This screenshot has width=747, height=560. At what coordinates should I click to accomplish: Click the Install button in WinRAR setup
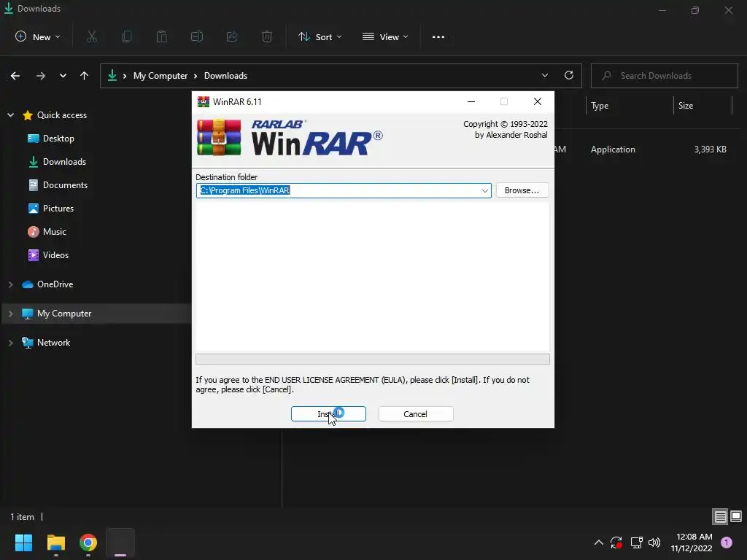tap(328, 414)
